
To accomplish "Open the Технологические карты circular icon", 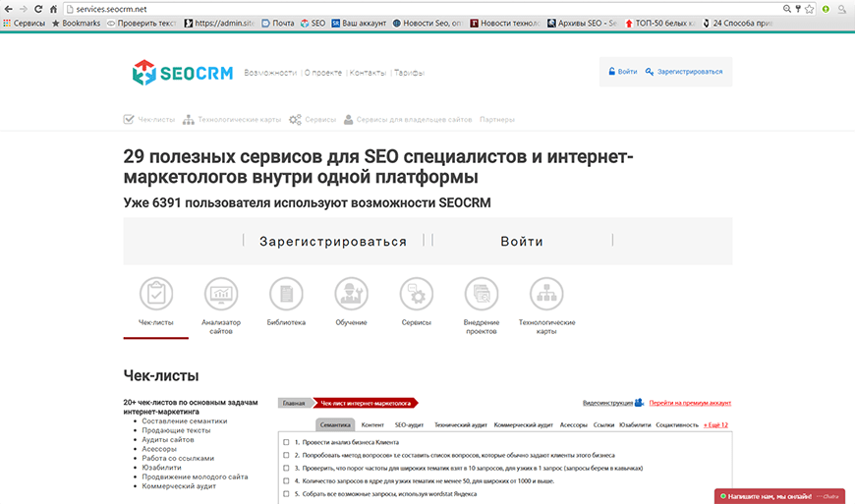I will (546, 294).
